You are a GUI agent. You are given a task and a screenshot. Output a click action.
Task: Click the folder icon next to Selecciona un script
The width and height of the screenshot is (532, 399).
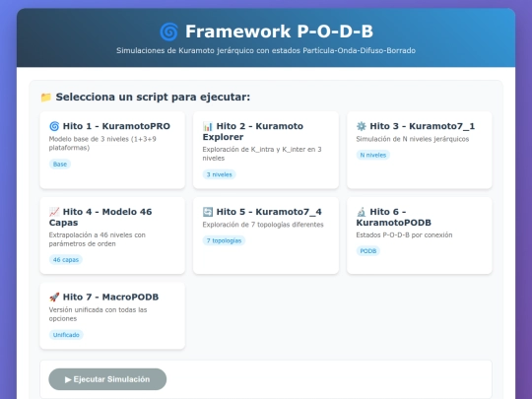pyautogui.click(x=45, y=98)
